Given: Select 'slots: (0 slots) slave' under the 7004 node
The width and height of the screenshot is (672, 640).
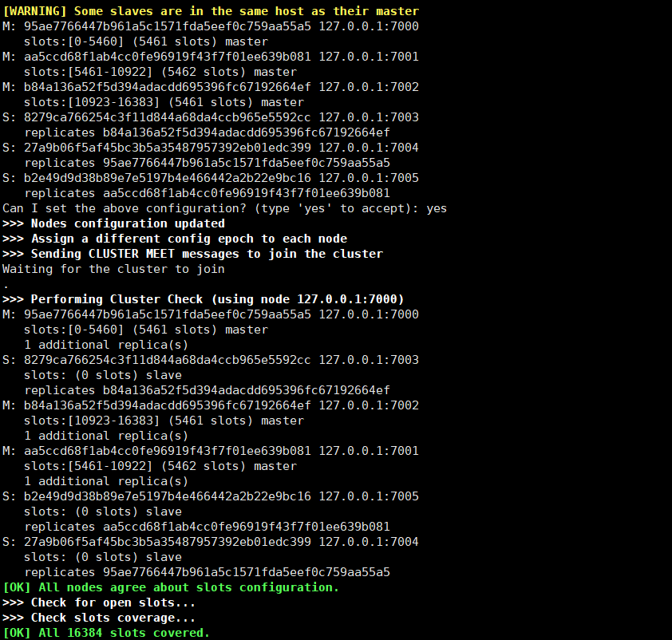Looking at the screenshot, I should 103,557.
